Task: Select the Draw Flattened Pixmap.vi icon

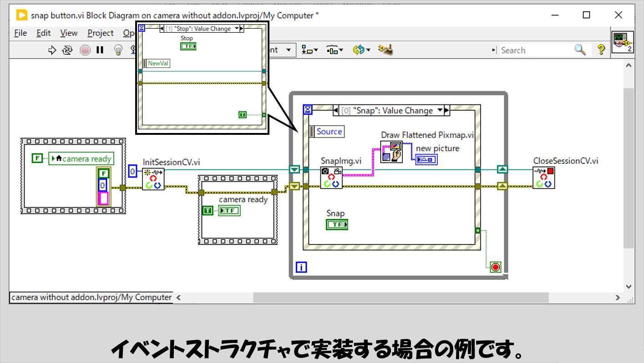Action: point(391,152)
